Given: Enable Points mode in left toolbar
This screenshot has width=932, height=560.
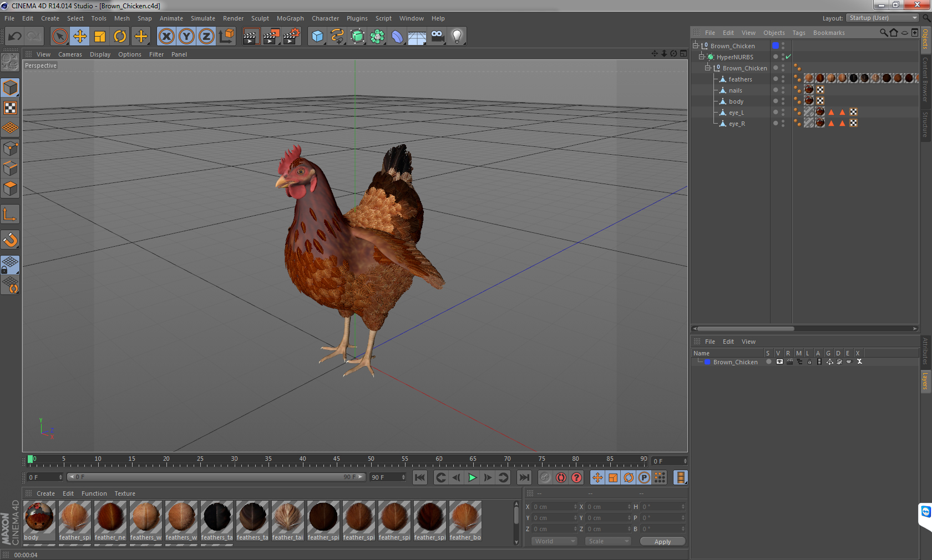Looking at the screenshot, I should coord(11,149).
